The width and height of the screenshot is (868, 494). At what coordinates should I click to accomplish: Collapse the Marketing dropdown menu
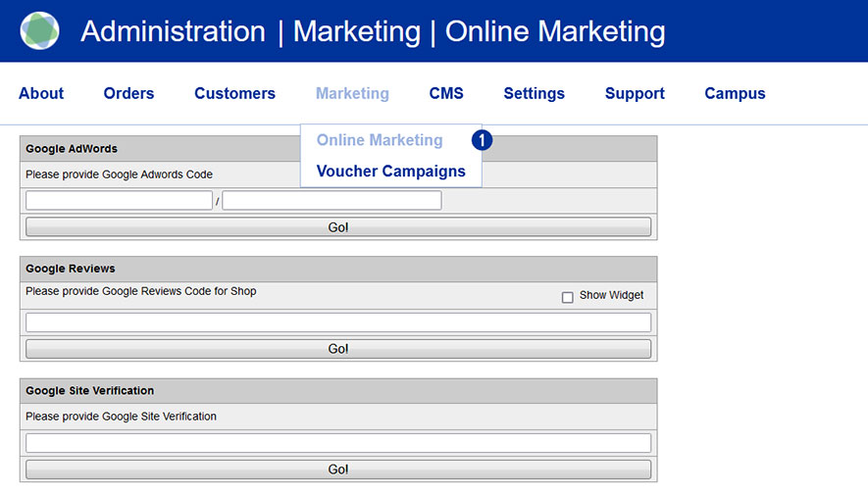point(352,94)
